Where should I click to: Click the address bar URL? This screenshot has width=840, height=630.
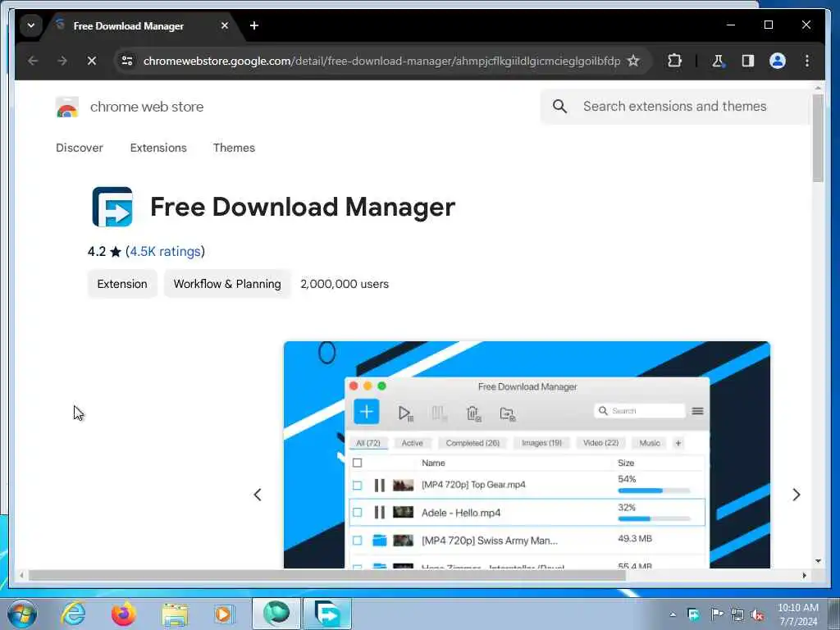pos(381,61)
